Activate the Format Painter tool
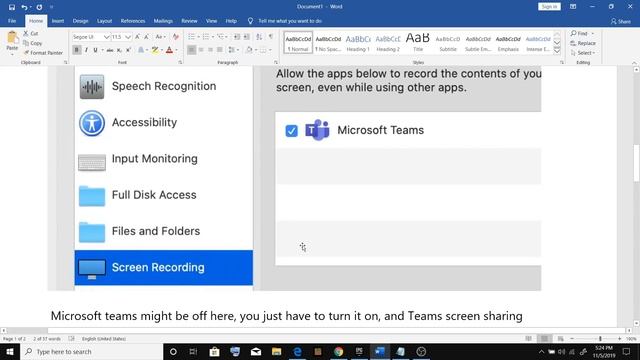 pyautogui.click(x=43, y=53)
